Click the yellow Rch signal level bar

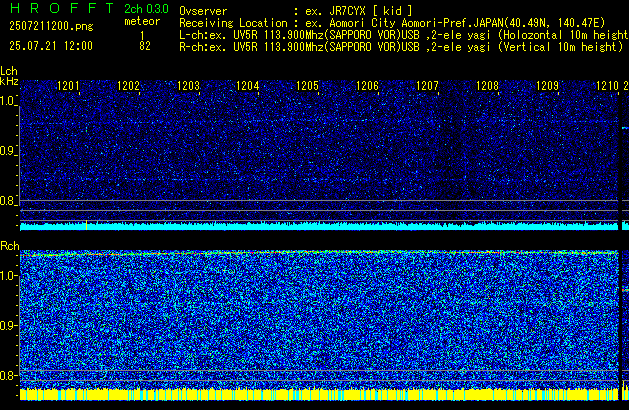point(319,394)
